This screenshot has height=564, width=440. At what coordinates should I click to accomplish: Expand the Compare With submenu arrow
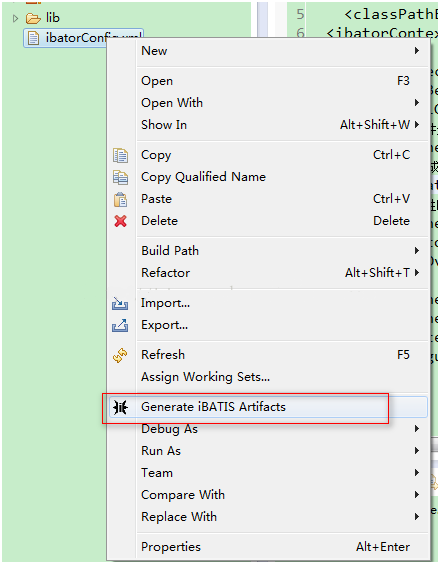click(x=417, y=495)
